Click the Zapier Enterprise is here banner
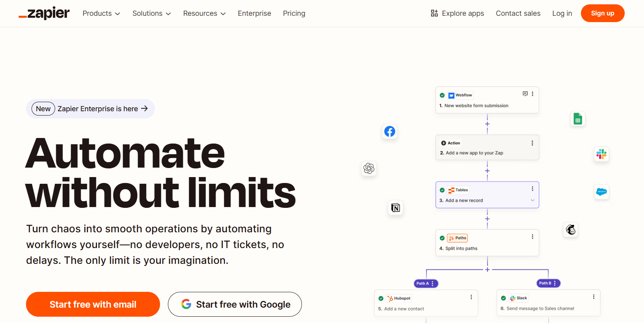The width and height of the screenshot is (644, 323). point(90,108)
